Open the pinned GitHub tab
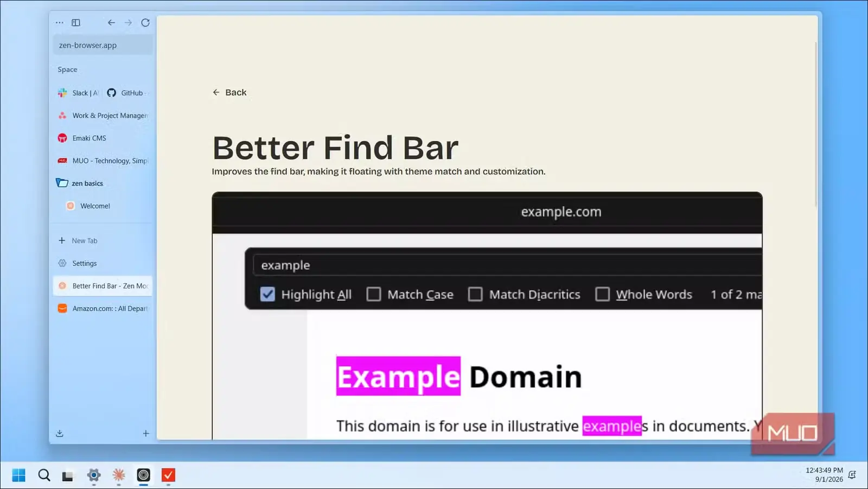The image size is (868, 489). coord(127,93)
